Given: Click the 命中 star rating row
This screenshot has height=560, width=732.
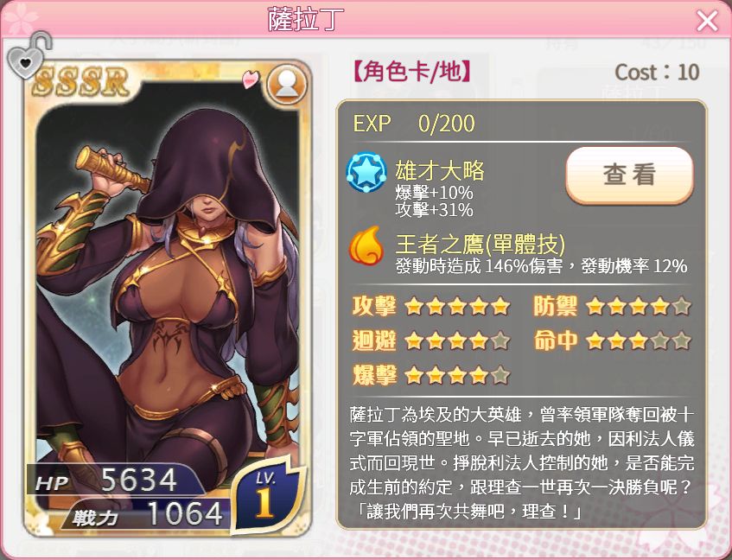Looking at the screenshot, I should click(x=612, y=340).
